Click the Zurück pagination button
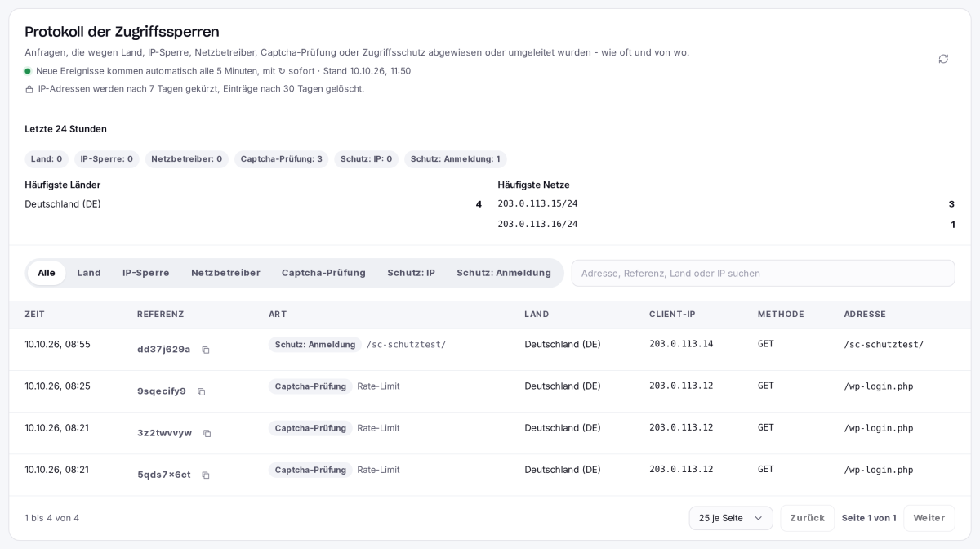Image resolution: width=980 pixels, height=549 pixels. [807, 518]
